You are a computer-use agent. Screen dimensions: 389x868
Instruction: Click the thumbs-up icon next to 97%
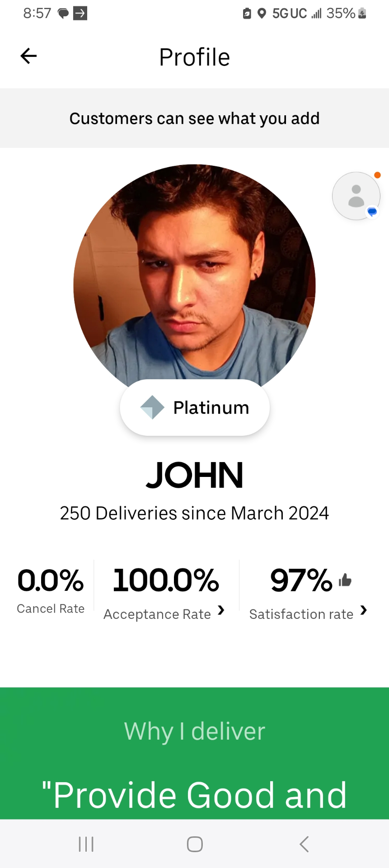pyautogui.click(x=345, y=580)
